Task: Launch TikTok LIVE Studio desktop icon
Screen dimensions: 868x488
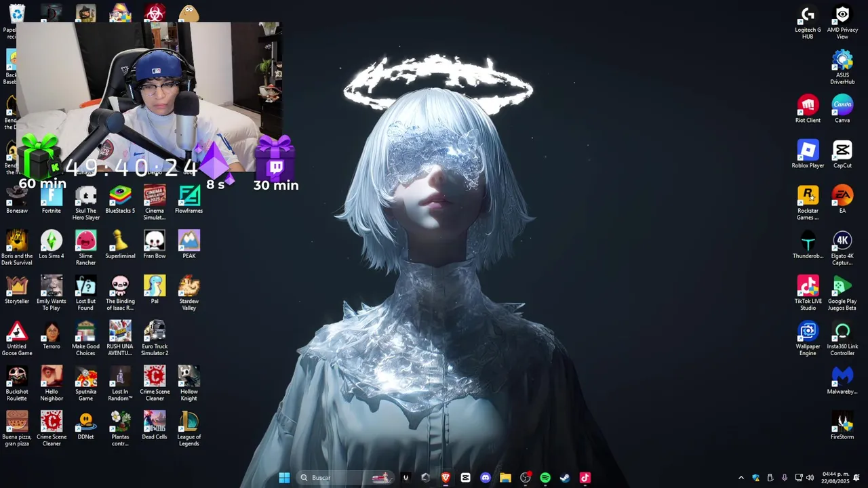Action: 808,293
